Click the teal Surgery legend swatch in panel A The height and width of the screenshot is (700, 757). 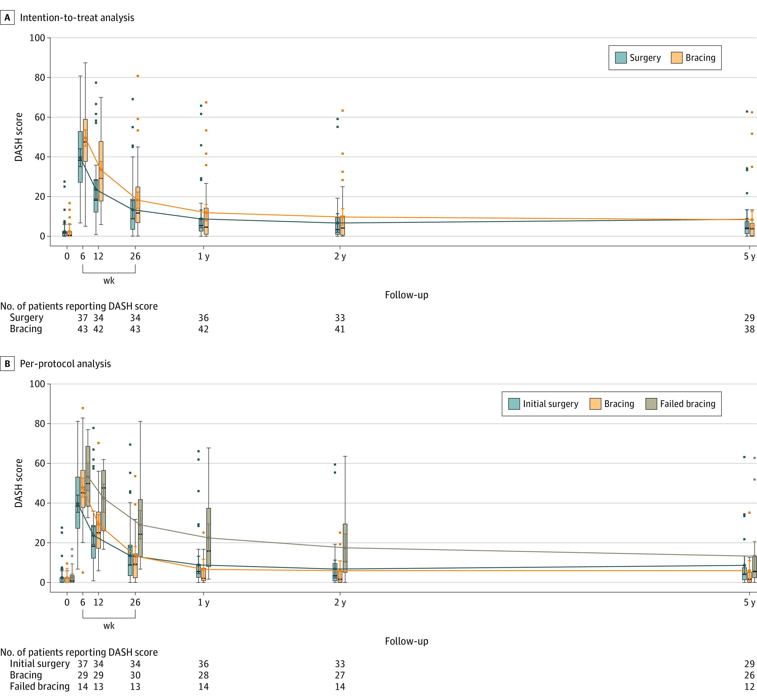pyautogui.click(x=621, y=58)
